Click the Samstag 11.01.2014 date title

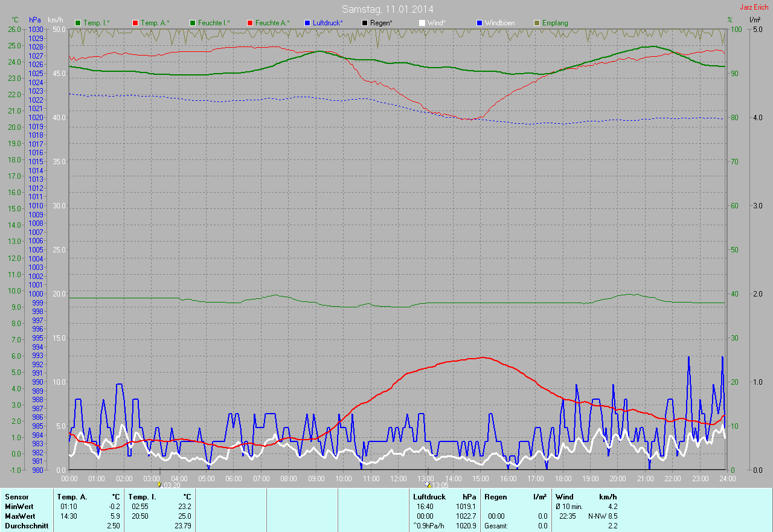pyautogui.click(x=387, y=9)
